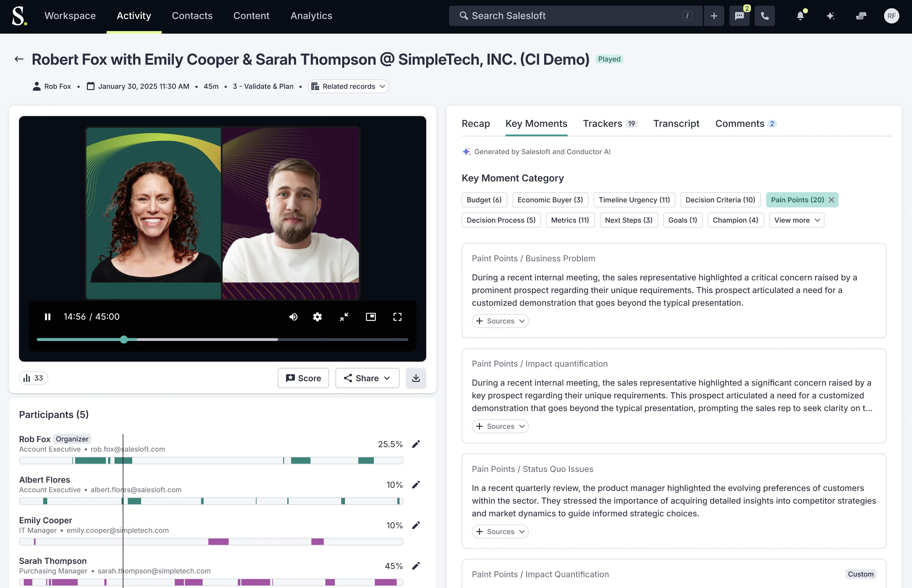Toggle the Budget (6) category filter
Image resolution: width=912 pixels, height=588 pixels.
pyautogui.click(x=484, y=200)
